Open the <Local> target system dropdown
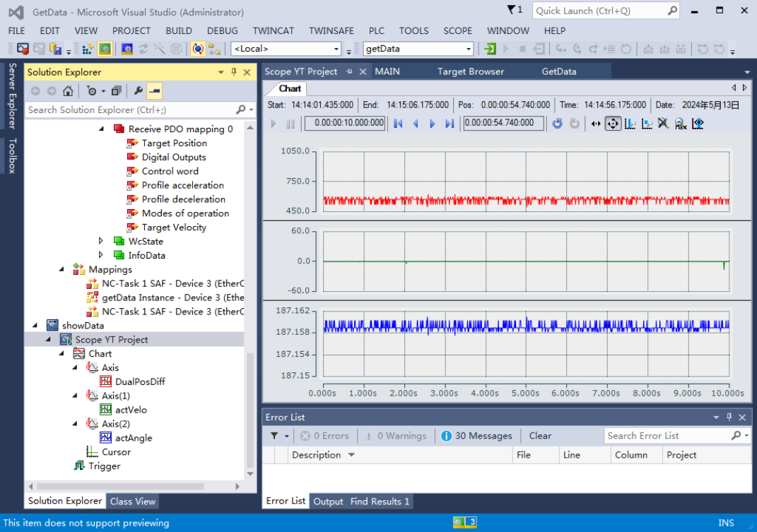Screen dimensions: 757x532 click(x=336, y=49)
